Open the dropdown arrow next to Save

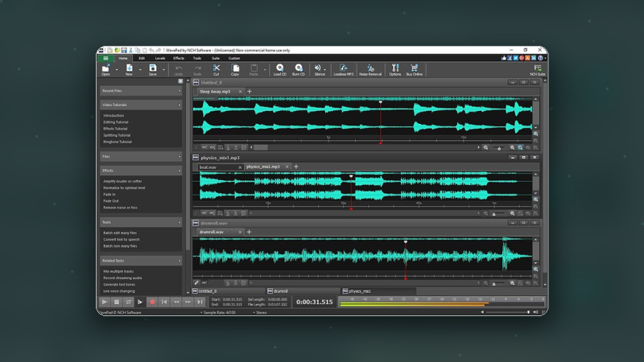point(163,70)
